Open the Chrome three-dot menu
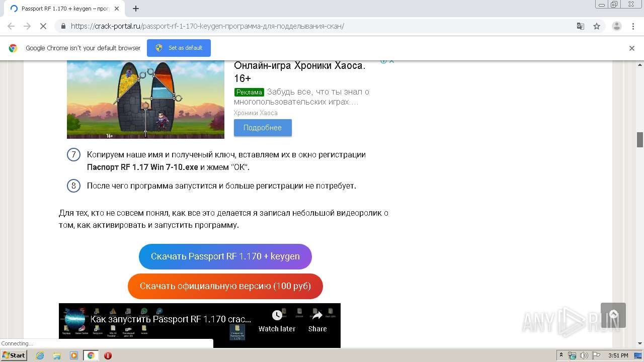Screen dimensions: 644x362 tap(633, 26)
